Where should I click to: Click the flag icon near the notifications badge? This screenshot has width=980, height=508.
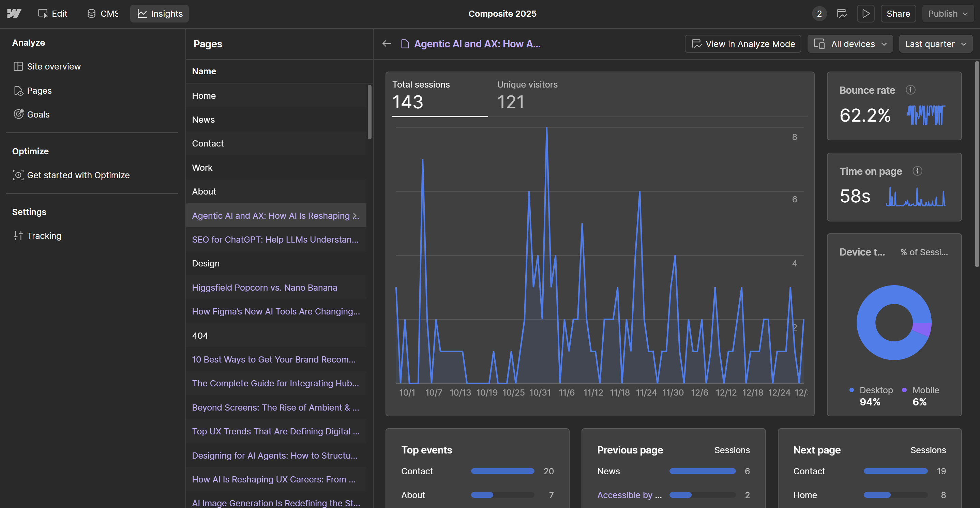pyautogui.click(x=842, y=13)
